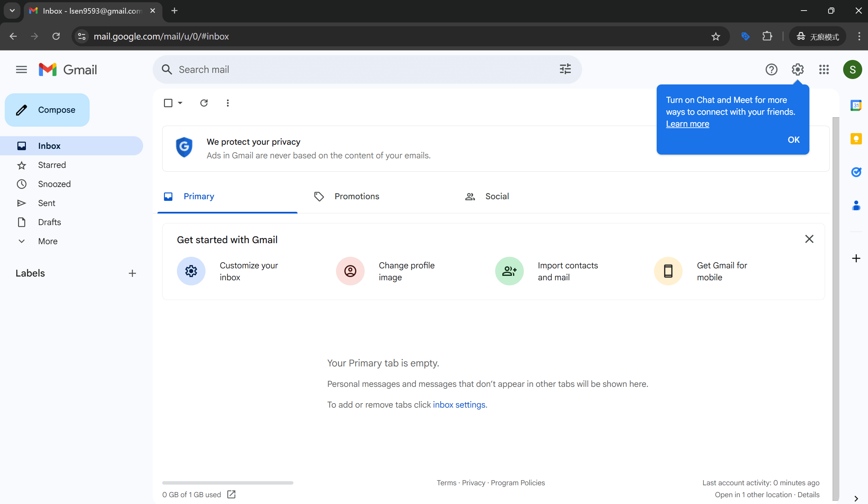Image resolution: width=868 pixels, height=504 pixels.
Task: Refresh the inbox
Action: [x=204, y=103]
